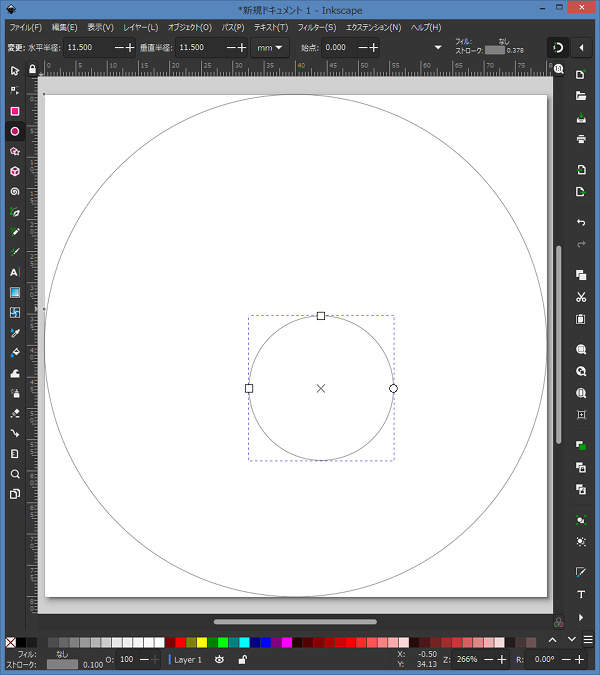This screenshot has height=675, width=600.
Task: Select the Node edit tool
Action: [15, 91]
